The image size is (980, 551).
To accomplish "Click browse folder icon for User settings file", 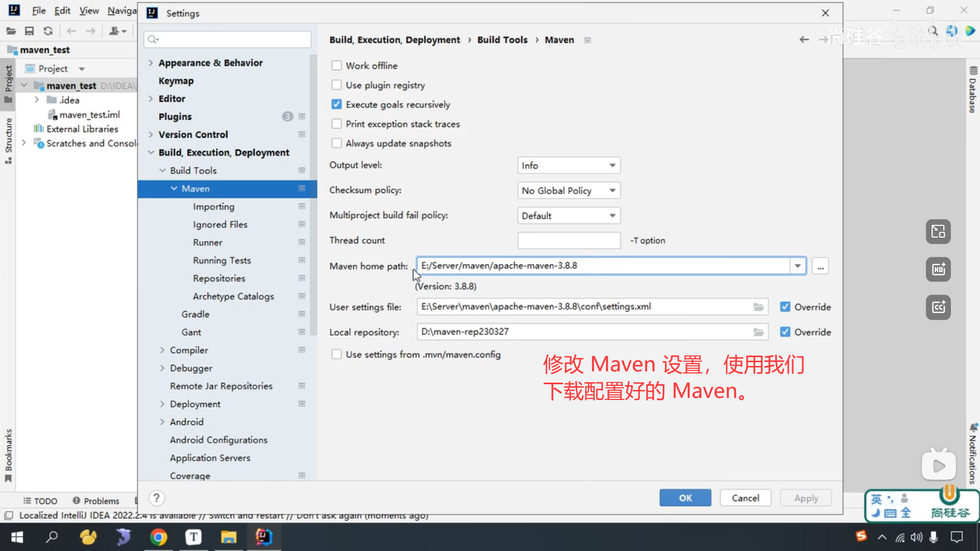I will [x=758, y=307].
